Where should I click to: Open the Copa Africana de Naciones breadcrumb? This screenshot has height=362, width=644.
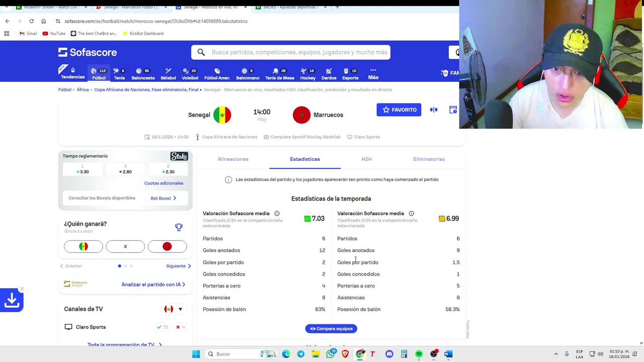click(146, 89)
